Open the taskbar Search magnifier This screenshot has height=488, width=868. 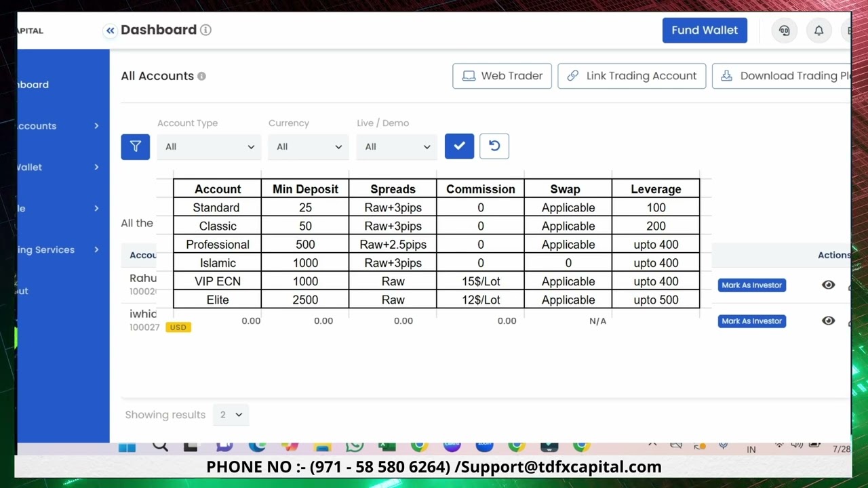160,446
